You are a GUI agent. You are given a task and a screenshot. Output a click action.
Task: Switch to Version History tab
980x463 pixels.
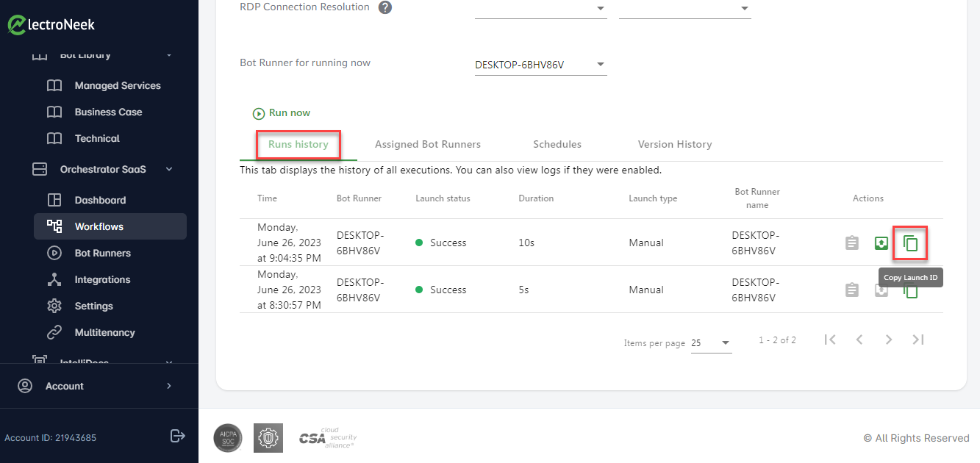click(x=675, y=144)
